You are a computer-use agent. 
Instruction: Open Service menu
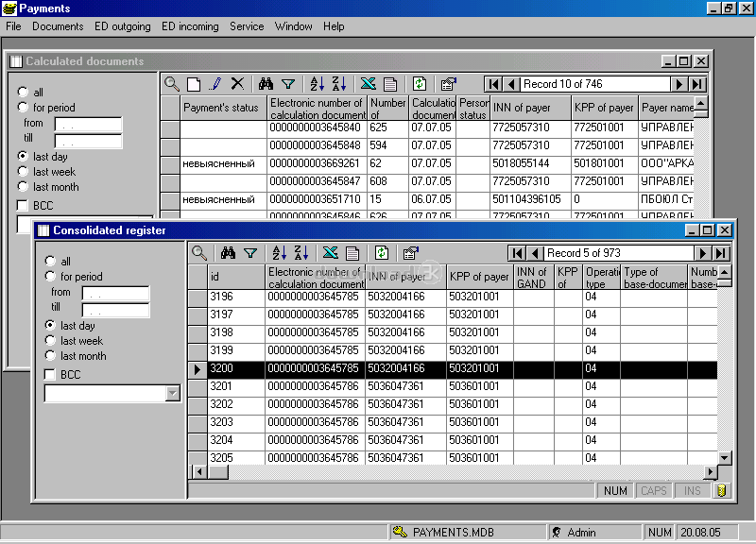[247, 26]
